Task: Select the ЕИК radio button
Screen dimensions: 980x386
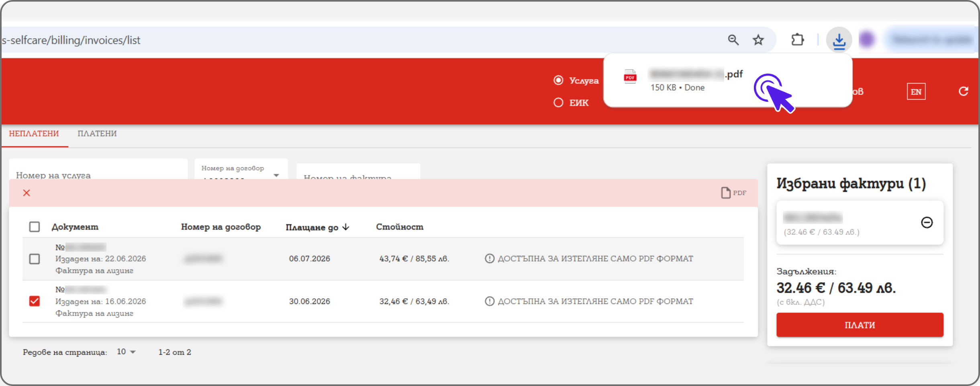Action: click(x=558, y=103)
